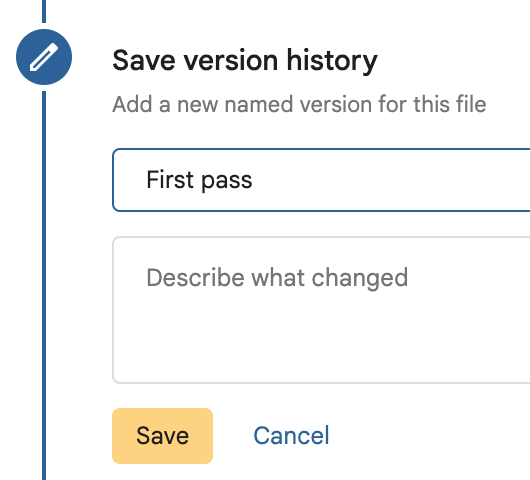
Task: Click the Cancel link
Action: 291,436
